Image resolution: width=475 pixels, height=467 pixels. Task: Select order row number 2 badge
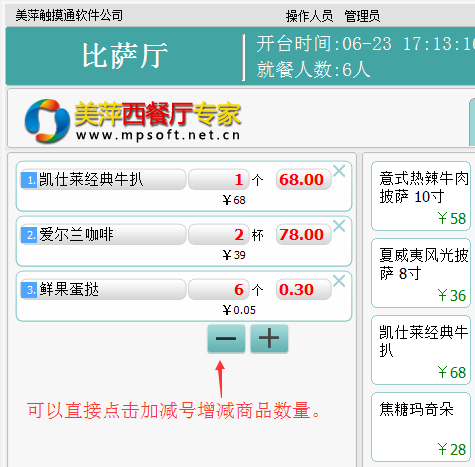pyautogui.click(x=29, y=235)
